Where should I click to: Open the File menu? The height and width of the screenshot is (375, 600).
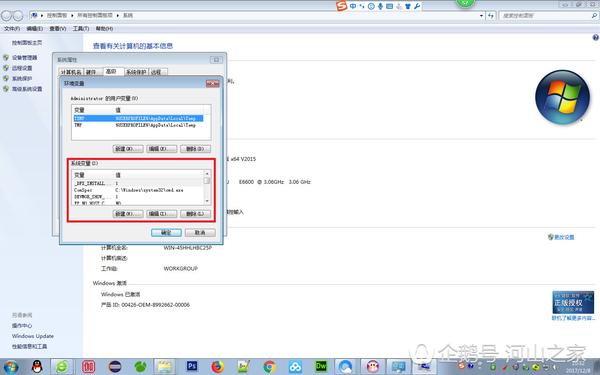pos(11,29)
